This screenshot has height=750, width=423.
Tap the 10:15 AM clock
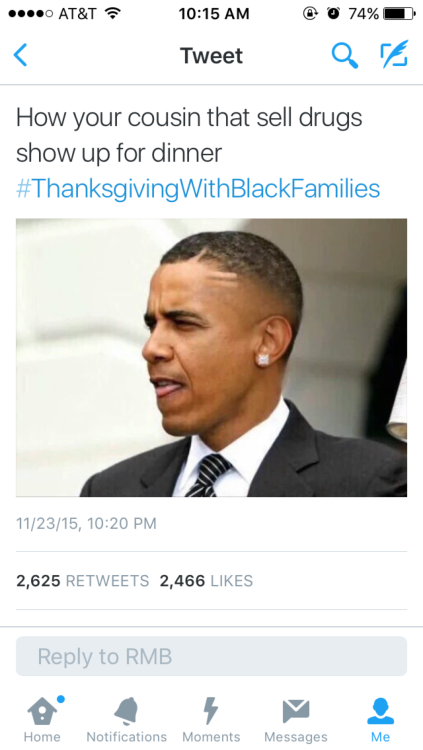214,14
